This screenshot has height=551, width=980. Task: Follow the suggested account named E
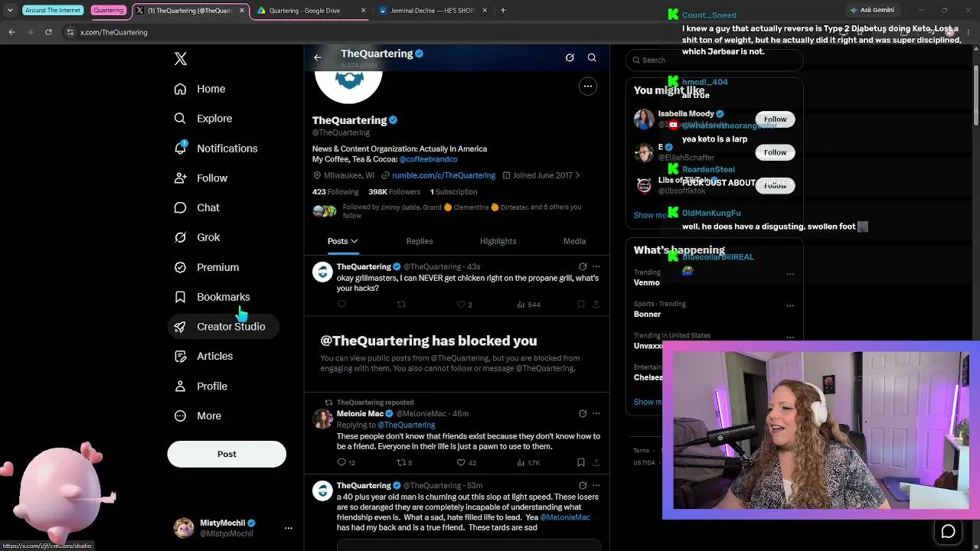coord(775,152)
